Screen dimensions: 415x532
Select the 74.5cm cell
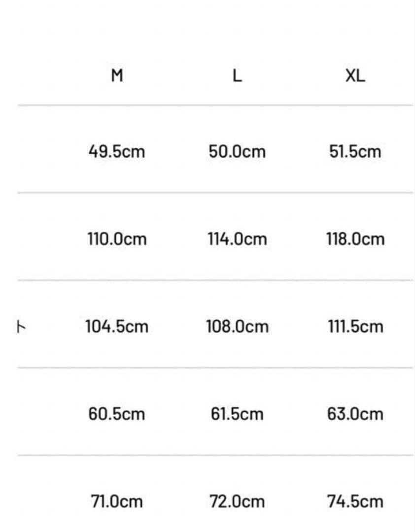click(x=355, y=502)
